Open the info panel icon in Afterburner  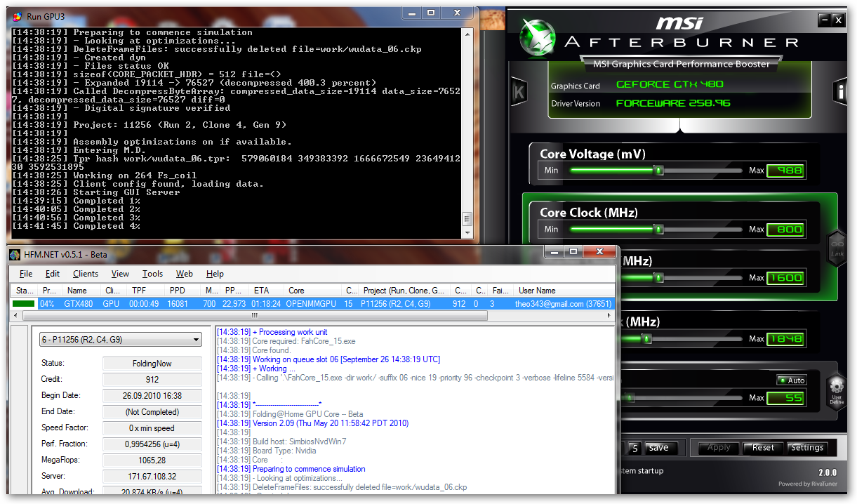coord(841,91)
